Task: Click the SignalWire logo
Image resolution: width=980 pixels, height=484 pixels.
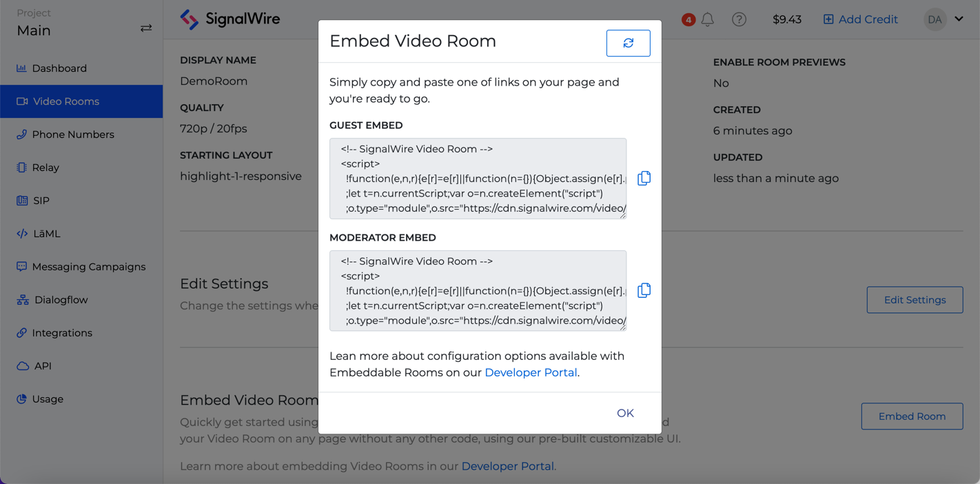Action: tap(230, 19)
